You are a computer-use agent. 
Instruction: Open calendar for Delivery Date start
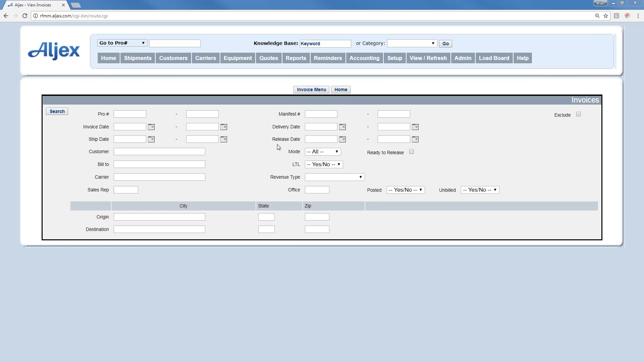tap(342, 127)
